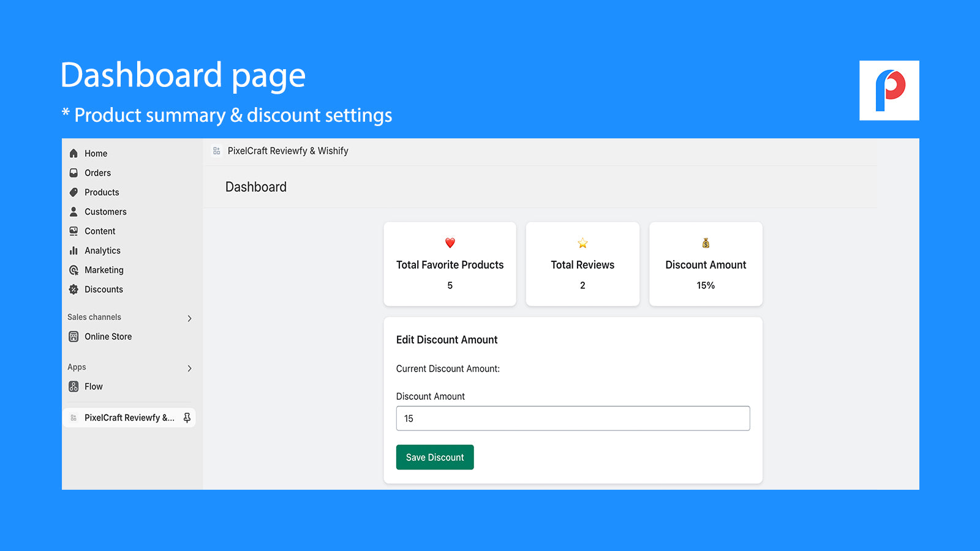Click the PixelCraft logo at top right
This screenshot has height=551, width=980.
point(889,91)
